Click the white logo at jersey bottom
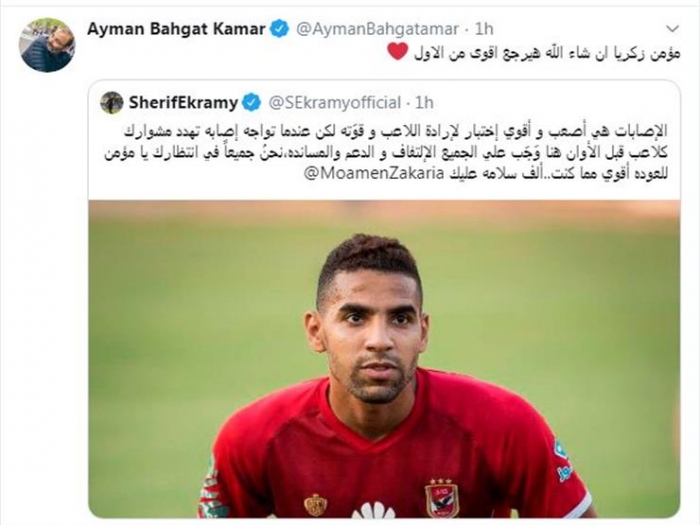The width and height of the screenshot is (700, 525). [x=376, y=510]
